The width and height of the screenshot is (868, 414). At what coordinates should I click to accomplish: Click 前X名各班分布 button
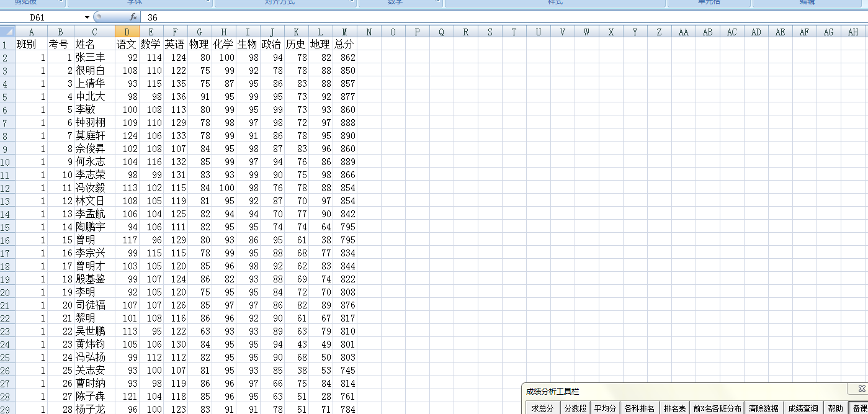pos(717,408)
